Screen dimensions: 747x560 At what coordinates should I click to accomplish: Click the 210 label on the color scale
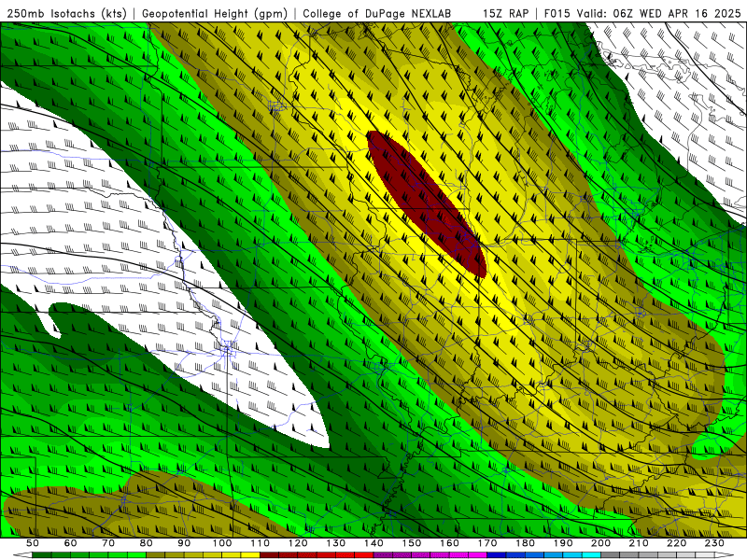point(639,543)
